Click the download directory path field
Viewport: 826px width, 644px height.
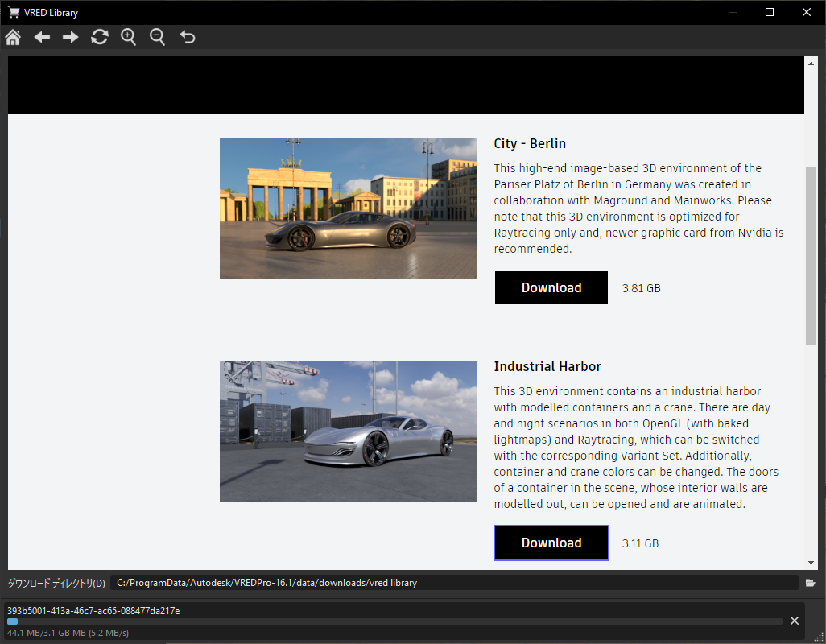click(x=454, y=583)
